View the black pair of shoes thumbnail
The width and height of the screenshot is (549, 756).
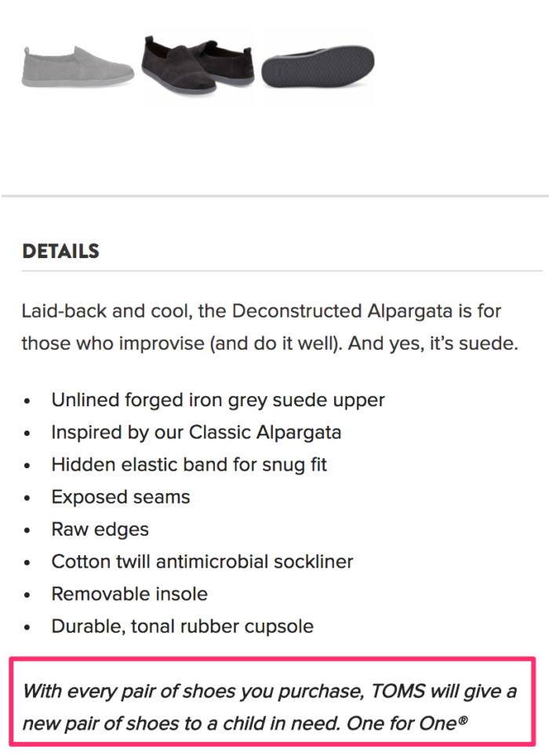coord(198,66)
